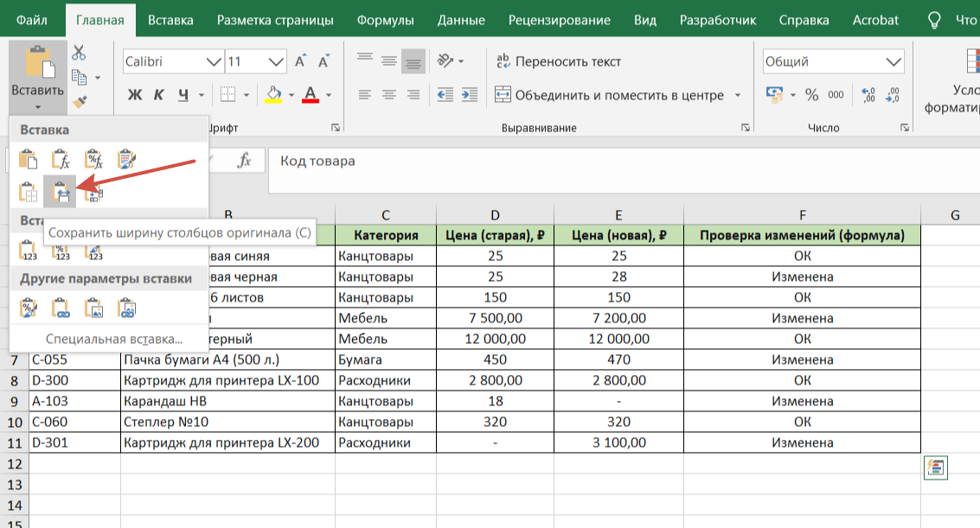The height and width of the screenshot is (528, 980).
Task: Toggle Переносить текст wrap text
Action: tap(558, 61)
